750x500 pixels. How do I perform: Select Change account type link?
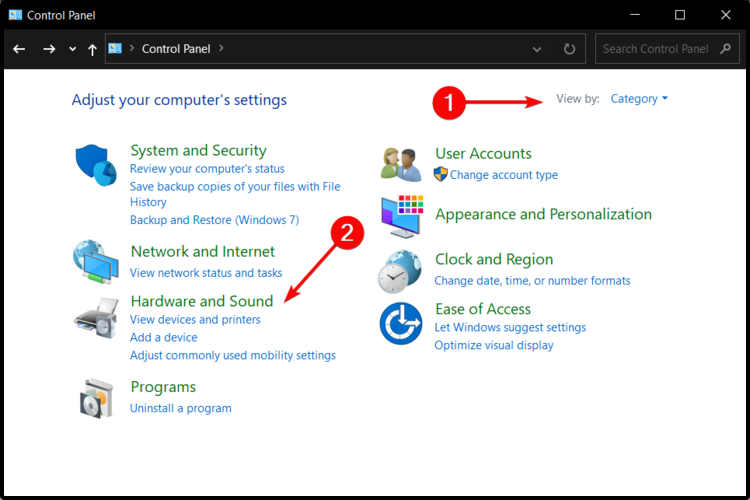tap(504, 175)
